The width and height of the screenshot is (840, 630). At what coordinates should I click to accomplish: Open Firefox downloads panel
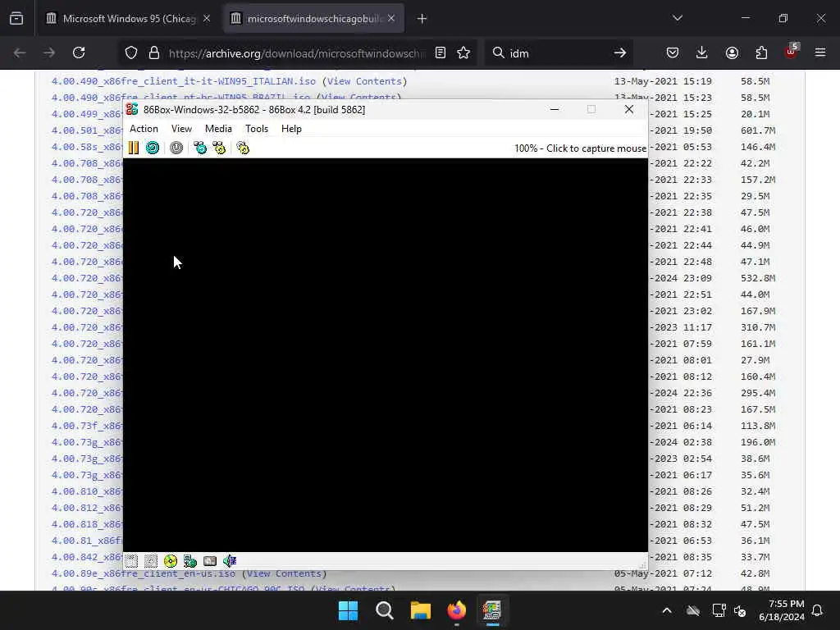[702, 52]
